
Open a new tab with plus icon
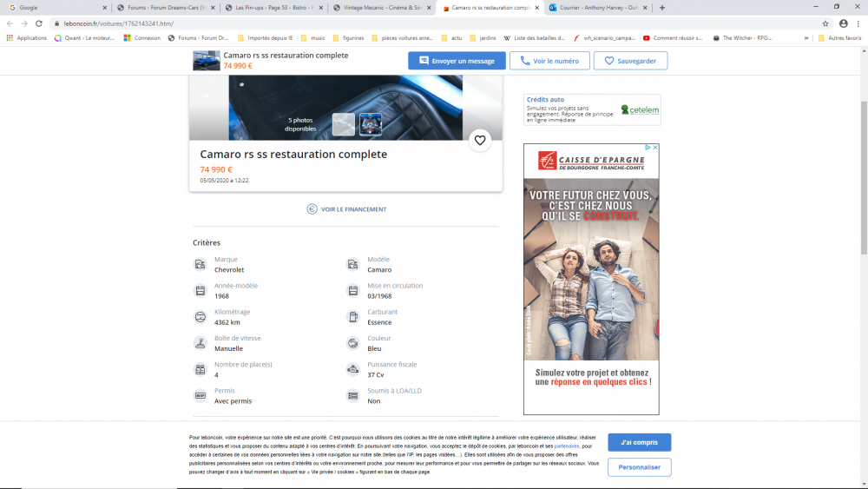(x=662, y=8)
